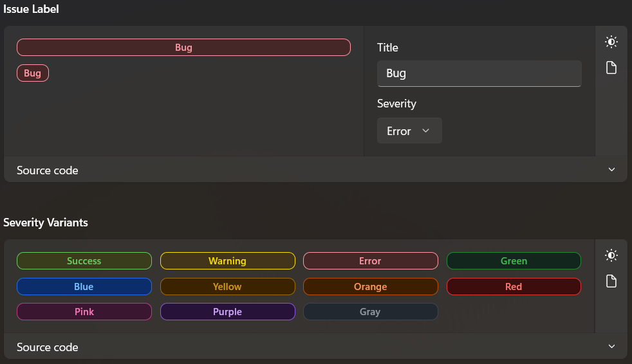
Task: Select the Orange variant label
Action: coord(371,287)
